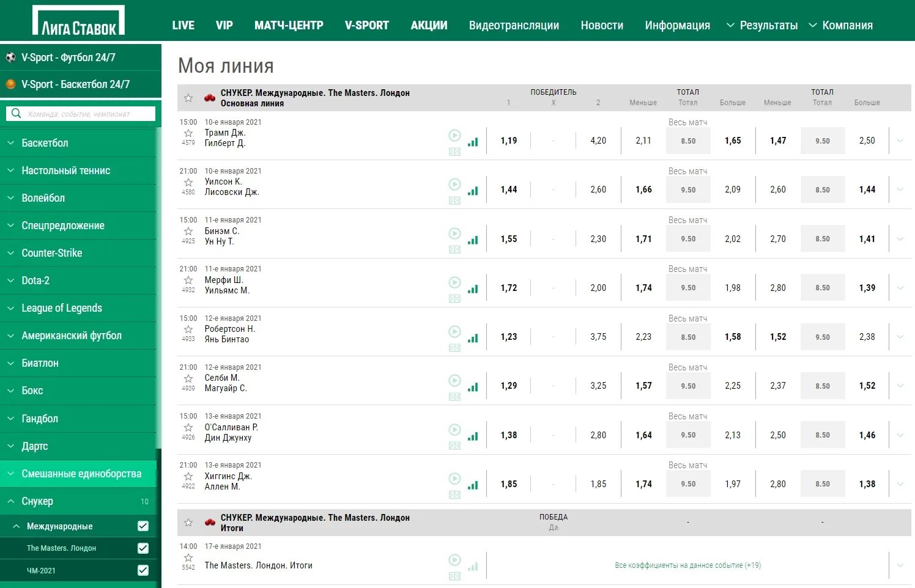
Task: Select total over 2,25 for Селби М. match
Action: click(733, 386)
